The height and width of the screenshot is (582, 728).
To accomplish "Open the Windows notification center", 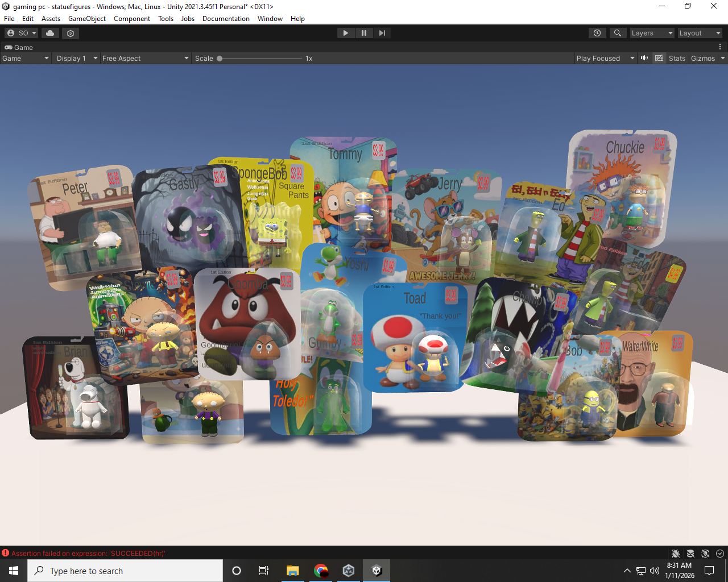I will coord(709,571).
